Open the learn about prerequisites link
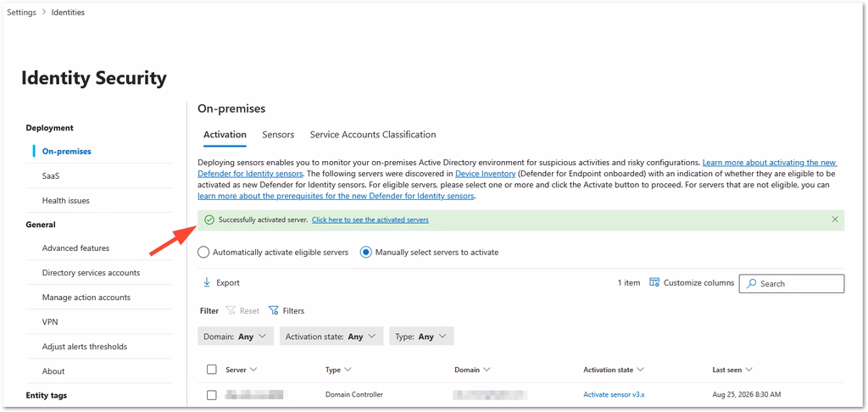 [x=336, y=196]
